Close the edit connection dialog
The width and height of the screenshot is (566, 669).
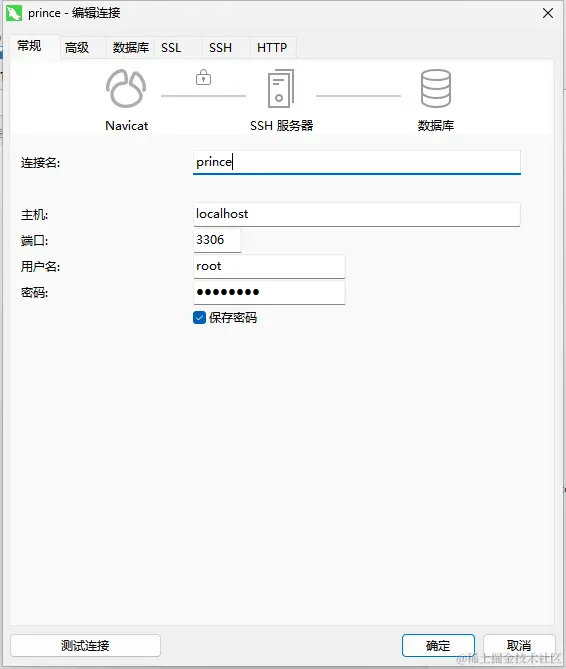coord(548,13)
